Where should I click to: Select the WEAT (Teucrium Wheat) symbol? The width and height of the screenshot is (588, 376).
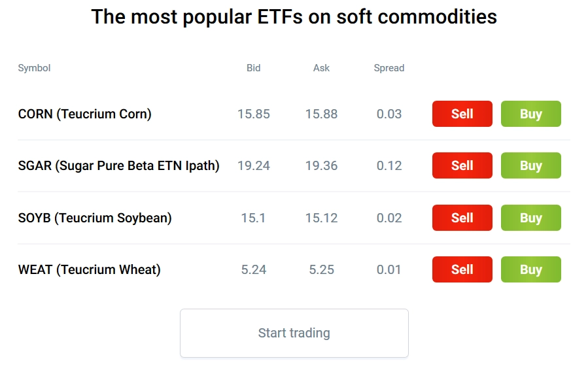coord(89,269)
